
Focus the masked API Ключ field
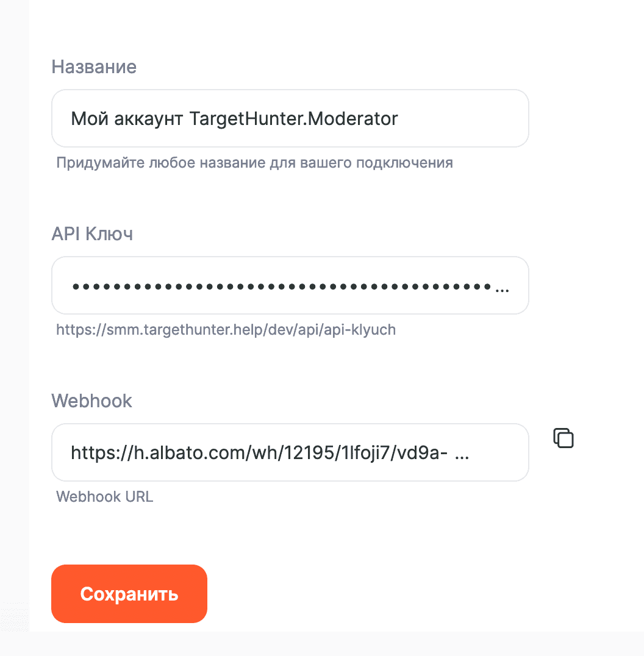click(290, 285)
